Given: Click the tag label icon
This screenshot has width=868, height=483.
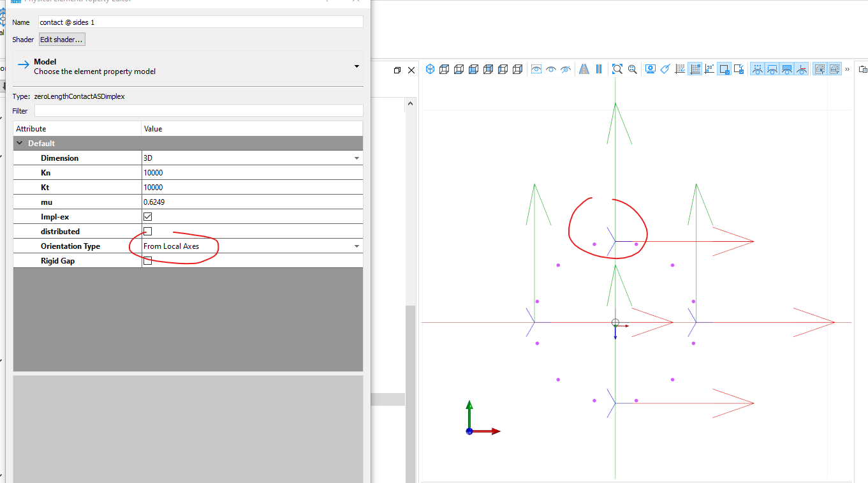Looking at the screenshot, I should click(665, 69).
